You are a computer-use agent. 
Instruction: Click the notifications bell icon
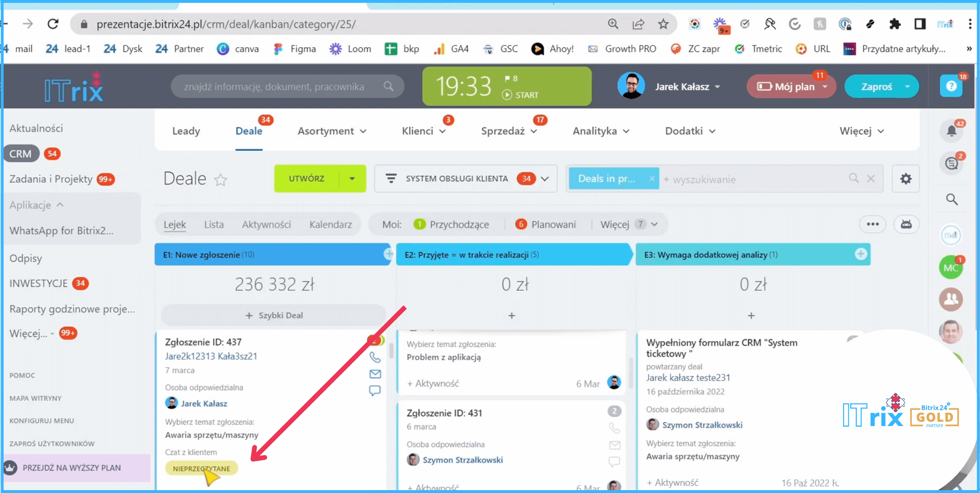click(x=951, y=131)
